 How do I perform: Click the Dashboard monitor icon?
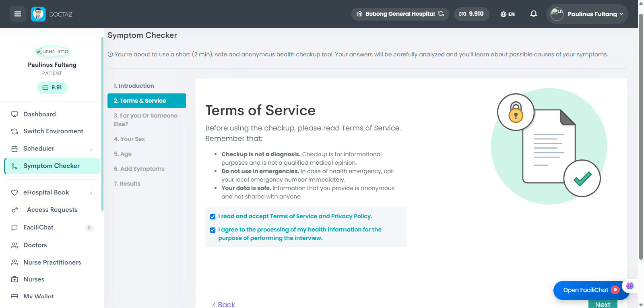(x=14, y=114)
